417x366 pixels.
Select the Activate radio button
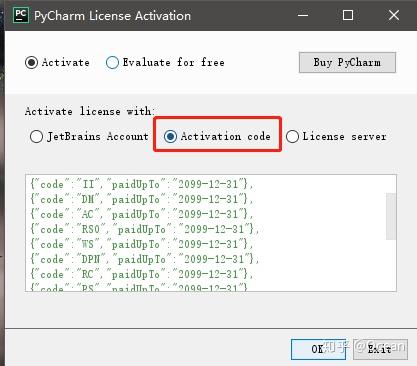tap(31, 62)
